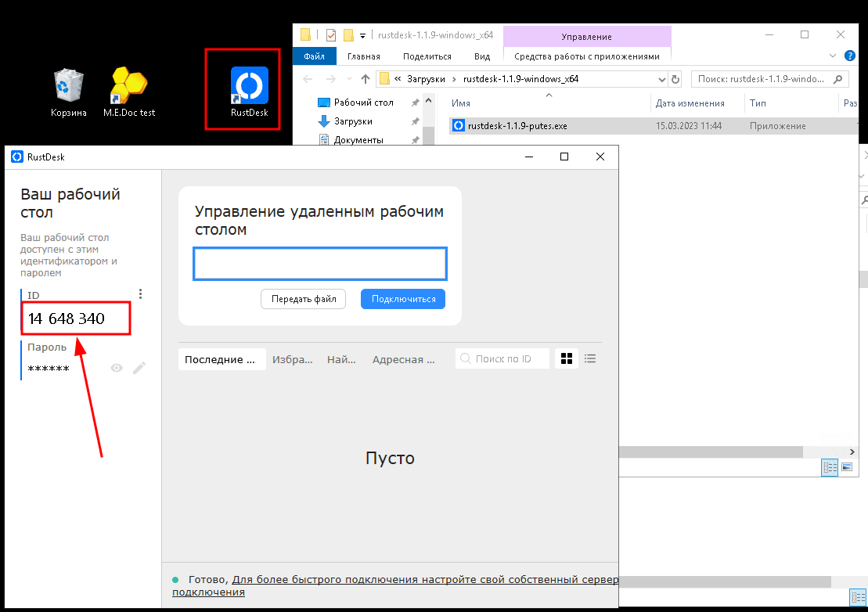
Task: Open the Recycle Bin (Корзина) desktop icon
Action: click(x=69, y=92)
